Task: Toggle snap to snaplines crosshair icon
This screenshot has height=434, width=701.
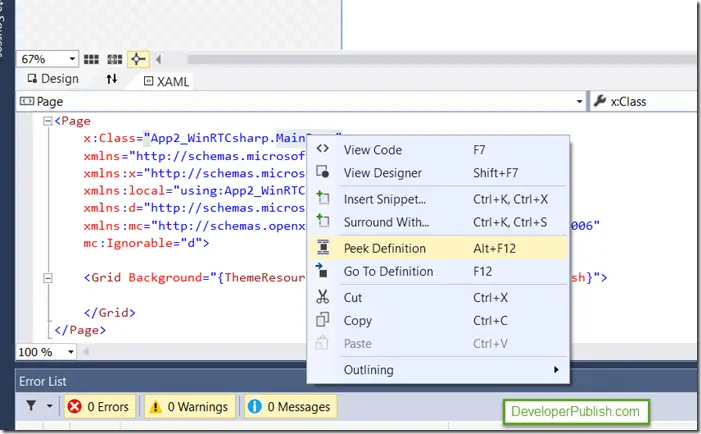Action: 138,59
